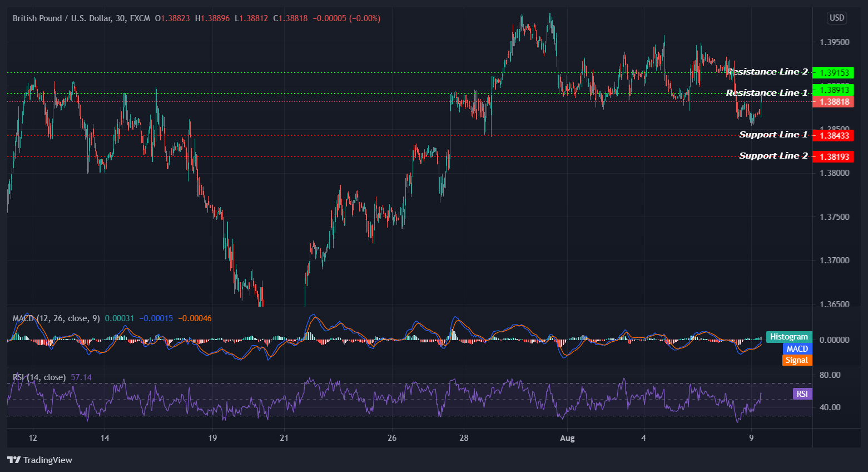868x472 pixels.
Task: Select the orange Signal line legend badge
Action: pos(797,360)
